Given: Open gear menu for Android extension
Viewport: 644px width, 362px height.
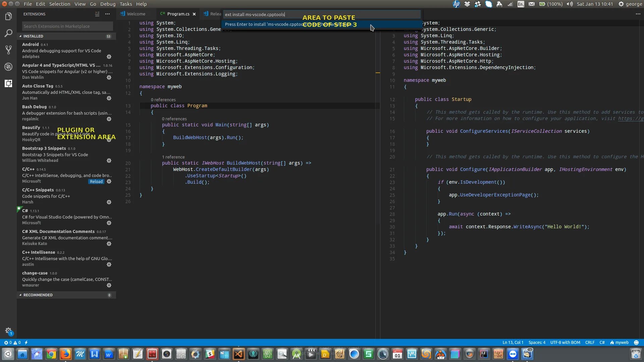Looking at the screenshot, I should pyautogui.click(x=109, y=57).
